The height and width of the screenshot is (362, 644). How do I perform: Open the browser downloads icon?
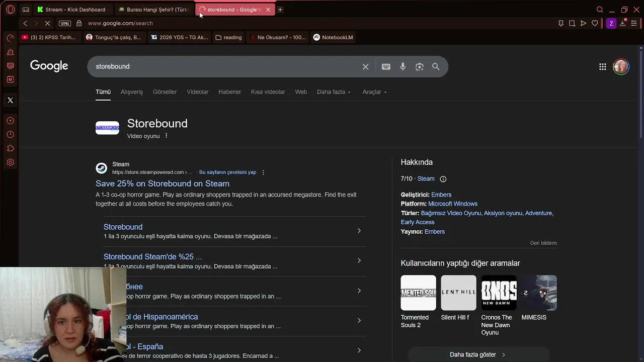(x=622, y=23)
